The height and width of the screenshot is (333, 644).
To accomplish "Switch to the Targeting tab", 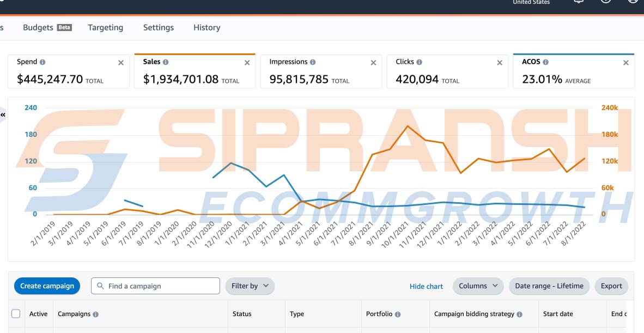I will pyautogui.click(x=105, y=28).
